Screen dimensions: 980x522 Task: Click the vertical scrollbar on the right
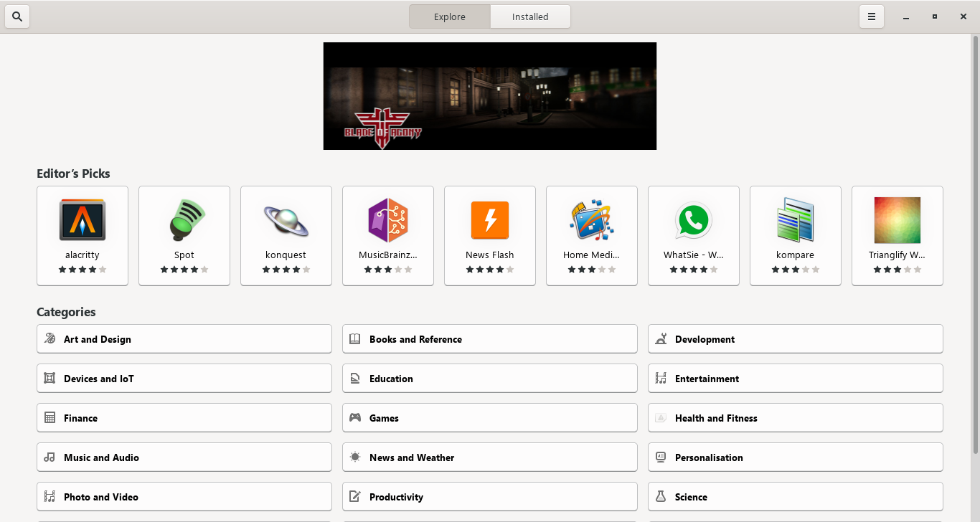click(x=975, y=244)
